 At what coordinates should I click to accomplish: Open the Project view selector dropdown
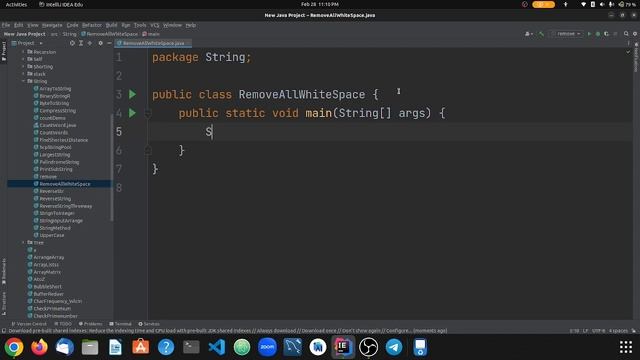(27, 43)
